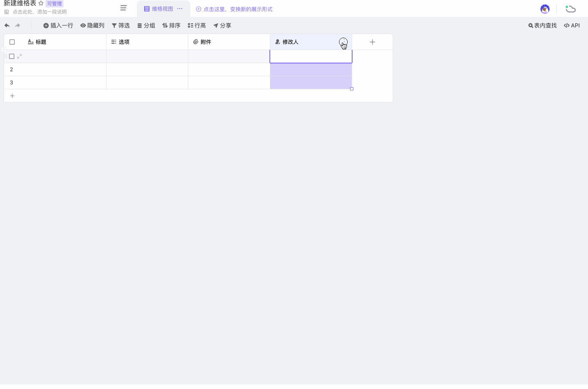This screenshot has height=389, width=588.
Task: Star the 新建维格表 datasheet as favorite
Action: pos(41,3)
